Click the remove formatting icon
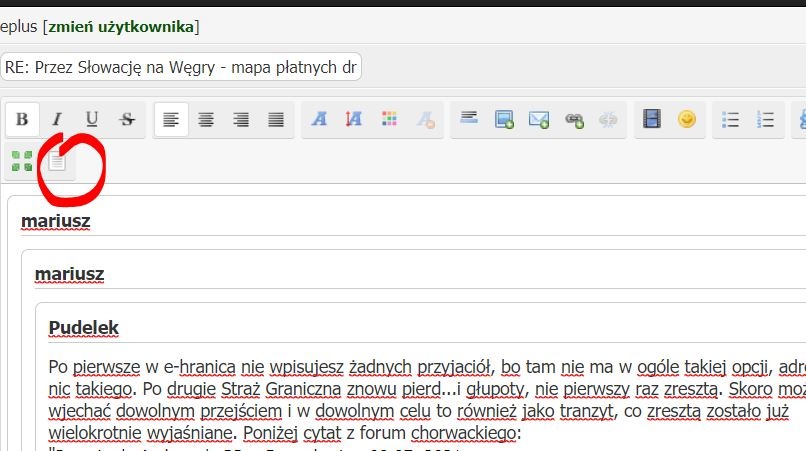806x451 pixels. [426, 119]
